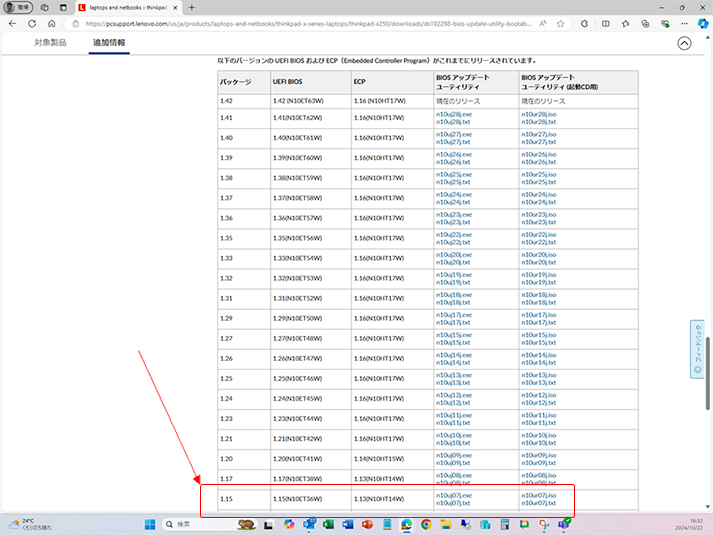The image size is (713, 535).
Task: Reload the Lenovo support page
Action: (32, 24)
